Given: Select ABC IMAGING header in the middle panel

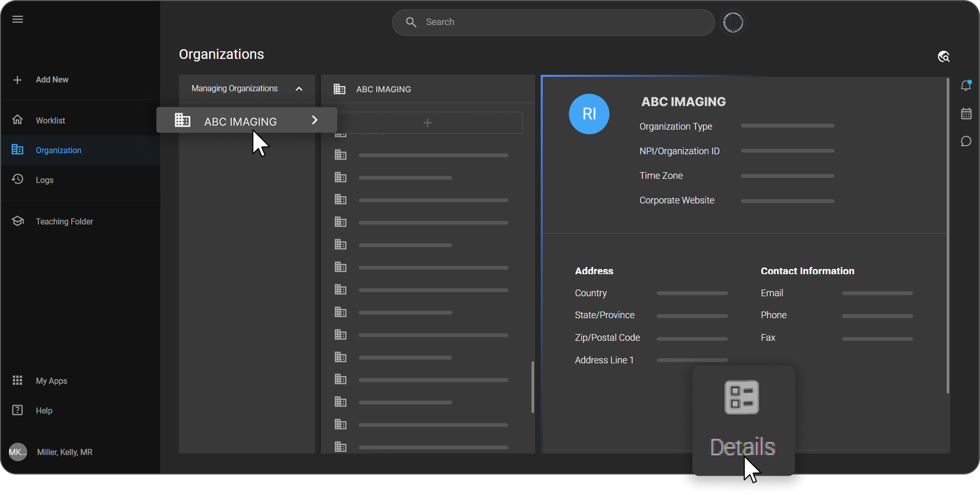Looking at the screenshot, I should coord(383,89).
